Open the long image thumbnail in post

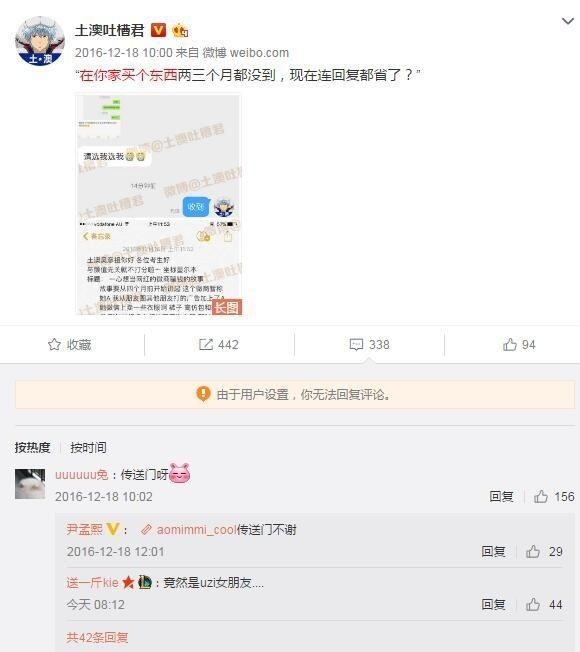click(x=158, y=205)
